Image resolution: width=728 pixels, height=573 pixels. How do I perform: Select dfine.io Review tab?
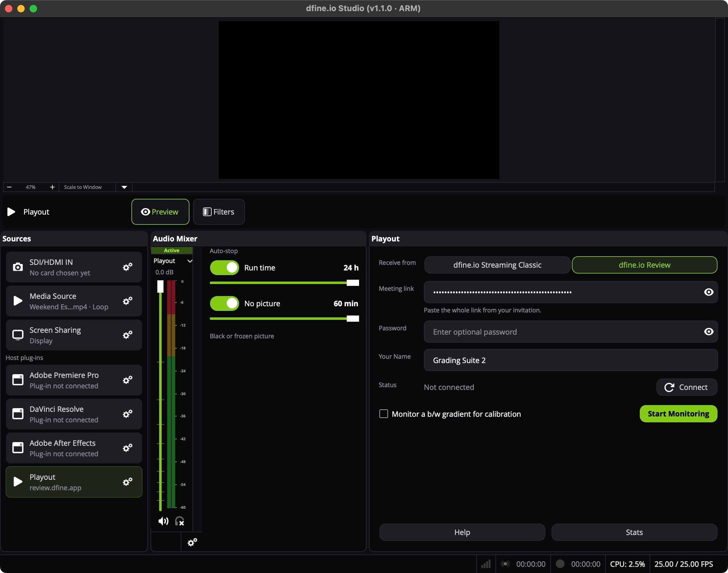(x=644, y=265)
